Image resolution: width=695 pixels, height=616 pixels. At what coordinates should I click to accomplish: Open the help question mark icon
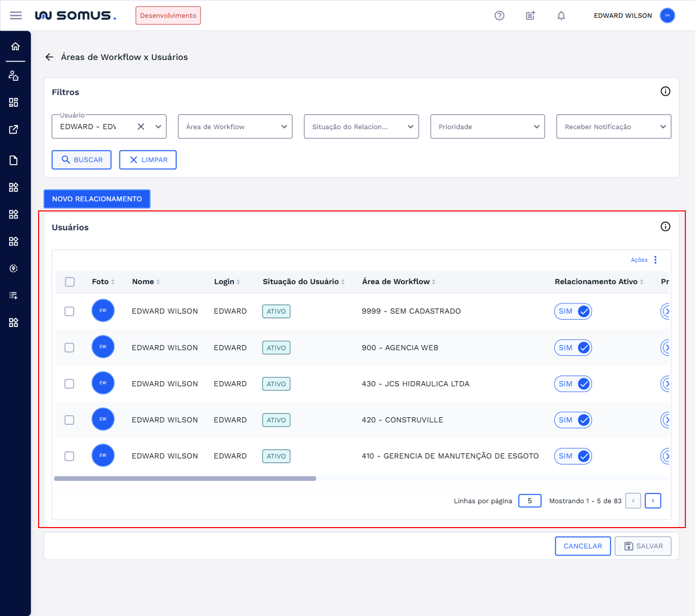(499, 15)
